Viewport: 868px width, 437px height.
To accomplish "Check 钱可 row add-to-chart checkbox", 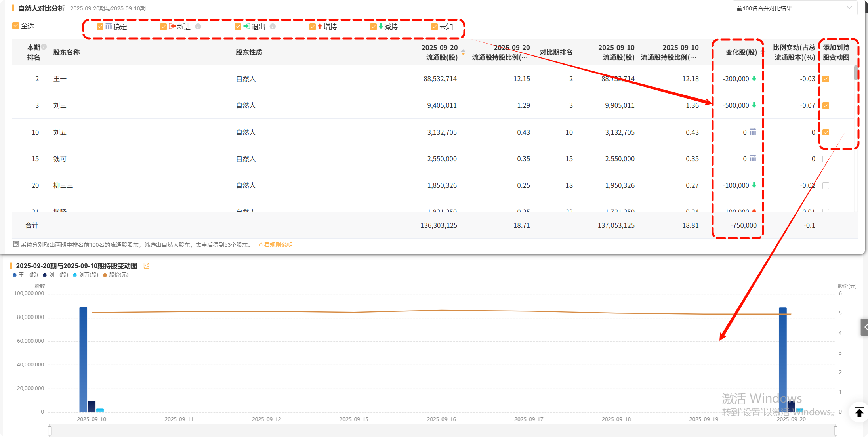I will tap(826, 159).
